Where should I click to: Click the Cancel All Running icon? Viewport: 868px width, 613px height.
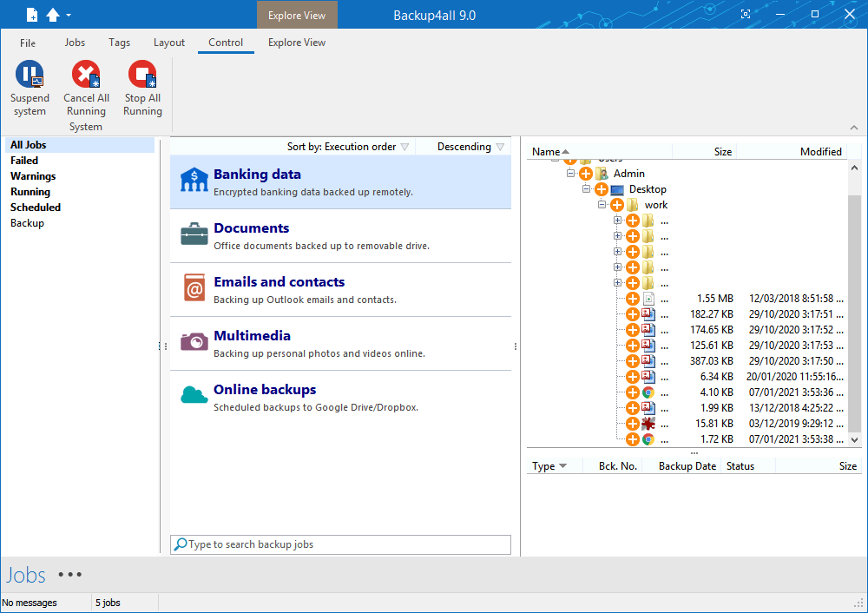tap(86, 76)
